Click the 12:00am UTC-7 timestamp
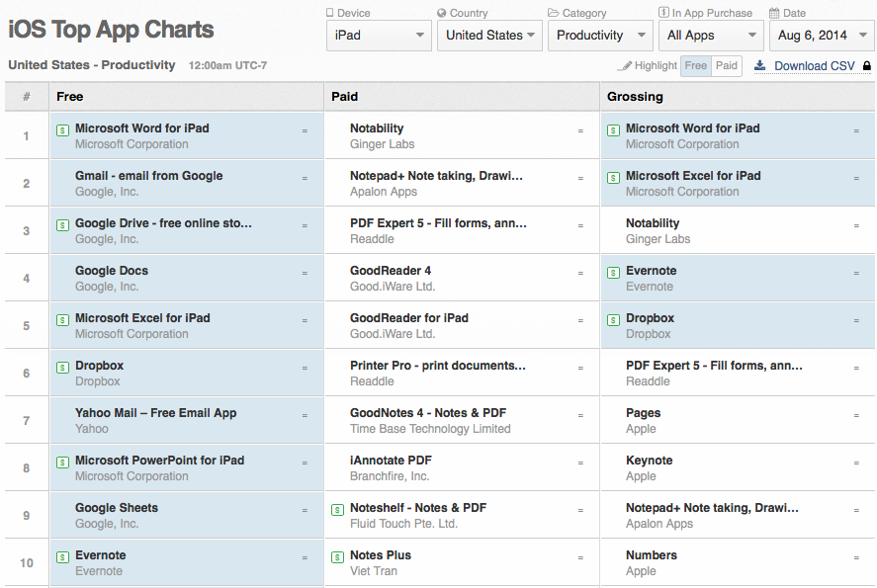Image resolution: width=877 pixels, height=588 pixels. tap(227, 65)
